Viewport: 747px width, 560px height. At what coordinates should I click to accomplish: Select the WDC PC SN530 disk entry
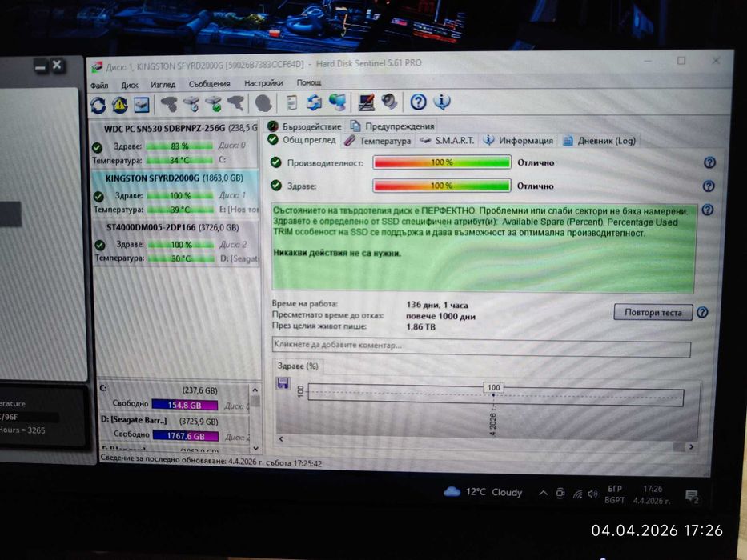175,145
